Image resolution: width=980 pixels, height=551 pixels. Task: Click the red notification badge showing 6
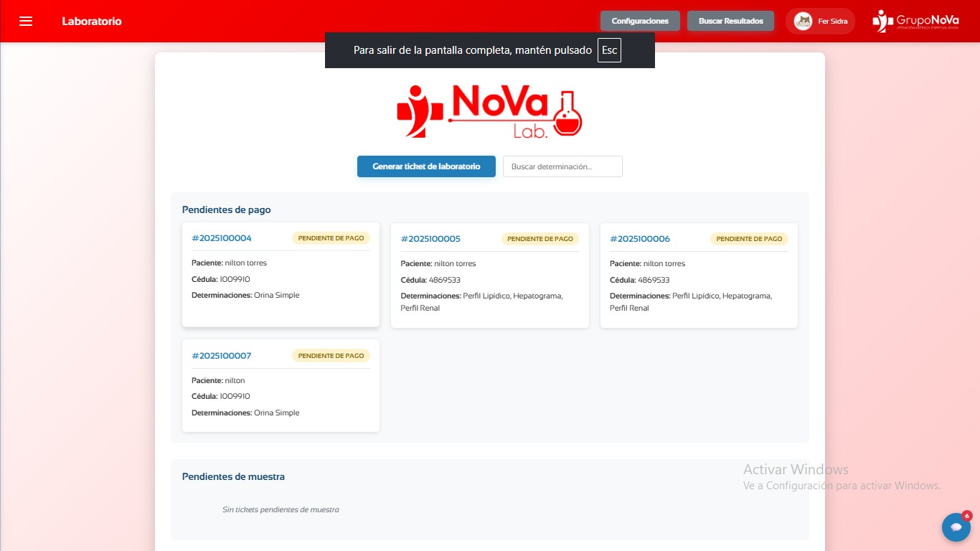click(x=966, y=516)
